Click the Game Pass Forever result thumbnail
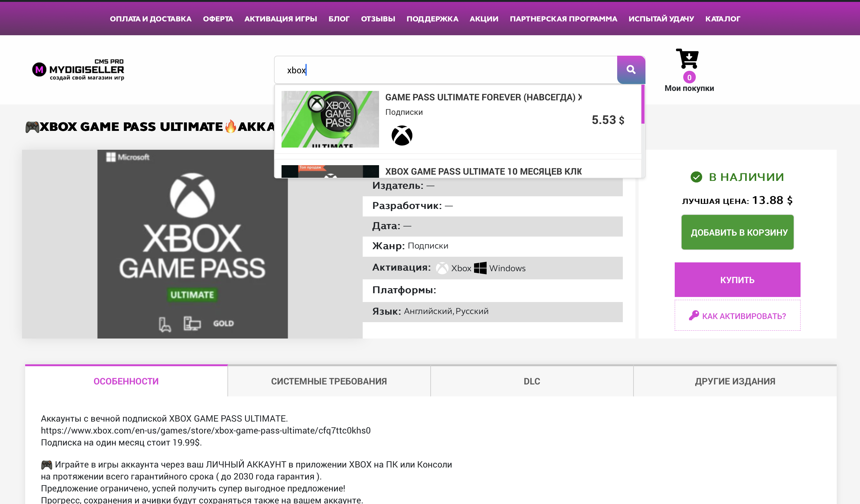This screenshot has width=860, height=504. pyautogui.click(x=330, y=119)
